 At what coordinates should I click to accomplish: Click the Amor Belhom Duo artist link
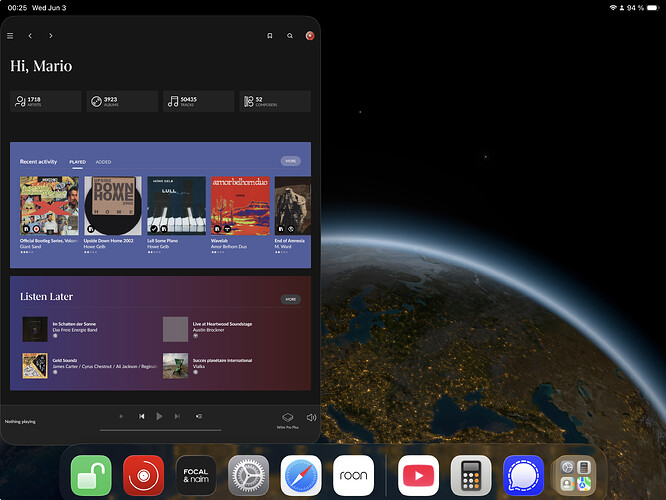[229, 246]
